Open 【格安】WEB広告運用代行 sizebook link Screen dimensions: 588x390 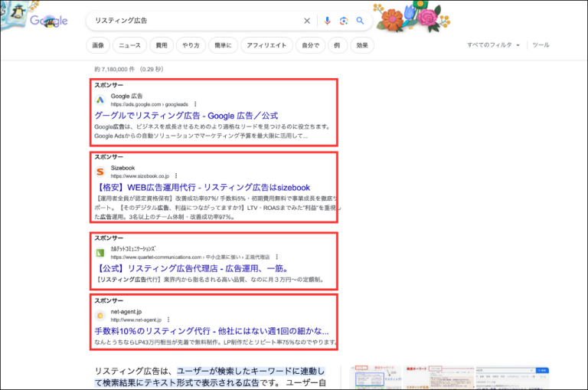[x=203, y=187]
